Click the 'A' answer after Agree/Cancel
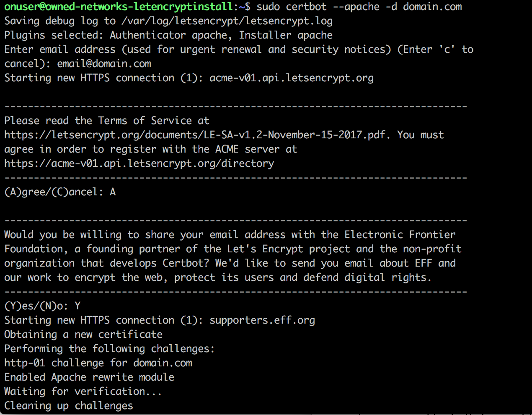This screenshot has width=532, height=415. click(113, 192)
